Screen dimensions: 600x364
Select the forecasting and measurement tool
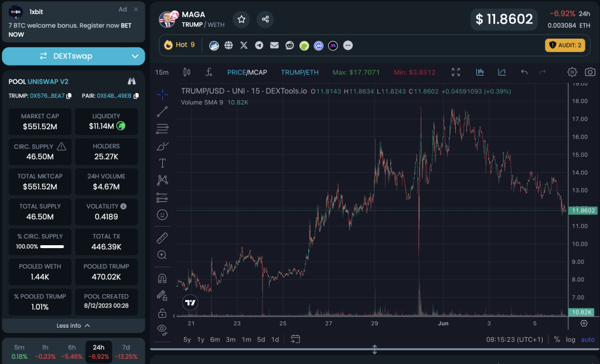coord(162,198)
